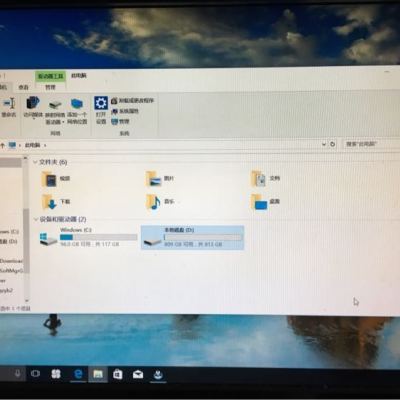The image size is (400, 400).
Task: Switch to the Drive Tools Manage tab
Action: point(50,87)
